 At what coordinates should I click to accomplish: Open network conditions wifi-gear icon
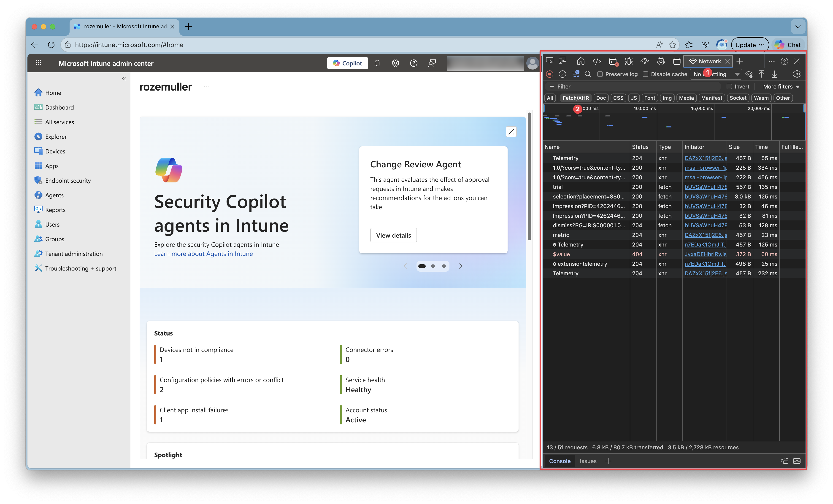point(749,74)
